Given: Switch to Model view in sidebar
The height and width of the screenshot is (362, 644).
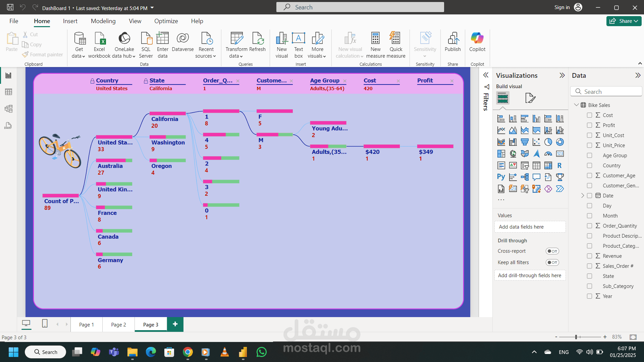Looking at the screenshot, I should click(x=8, y=109).
